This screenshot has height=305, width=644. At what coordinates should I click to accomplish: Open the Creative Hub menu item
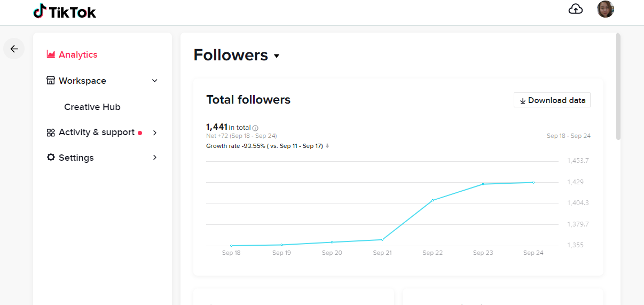pyautogui.click(x=92, y=107)
